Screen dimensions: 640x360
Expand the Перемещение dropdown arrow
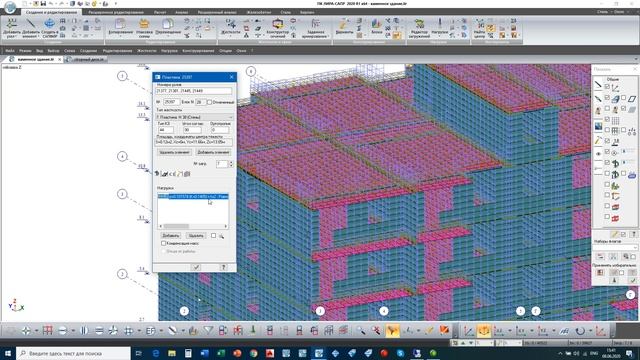click(x=168, y=36)
